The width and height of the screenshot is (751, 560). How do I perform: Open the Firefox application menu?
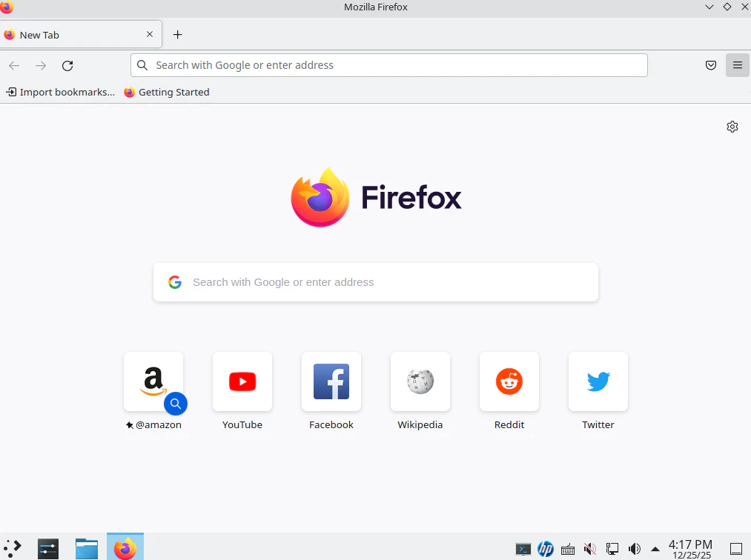click(x=738, y=65)
